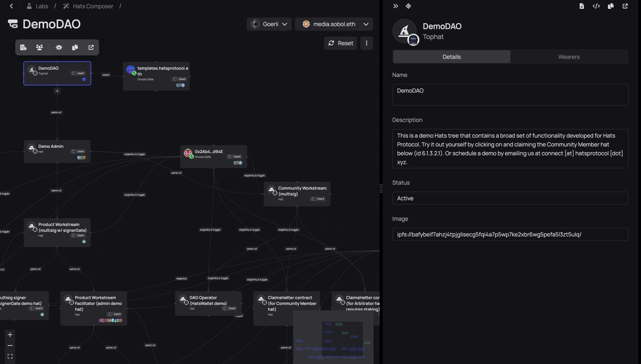Click the green tree icon on the Product Workstream node
This screenshot has height=364, width=641.
tap(83, 242)
